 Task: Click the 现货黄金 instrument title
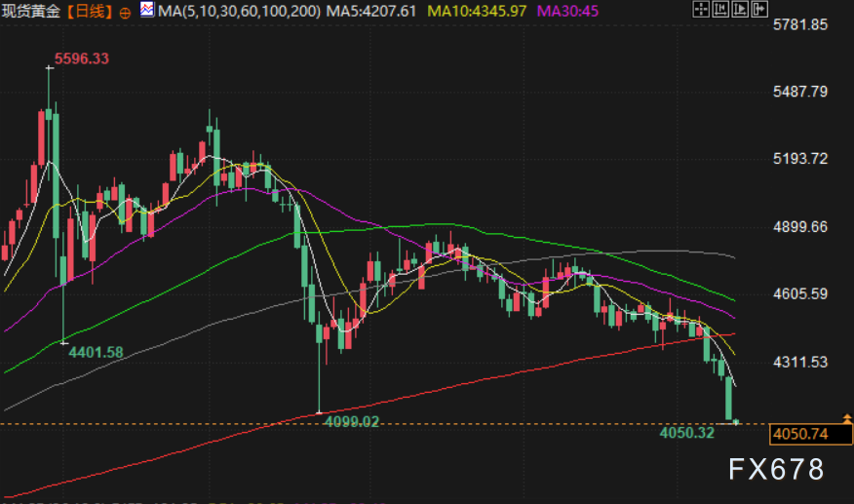tap(31, 11)
